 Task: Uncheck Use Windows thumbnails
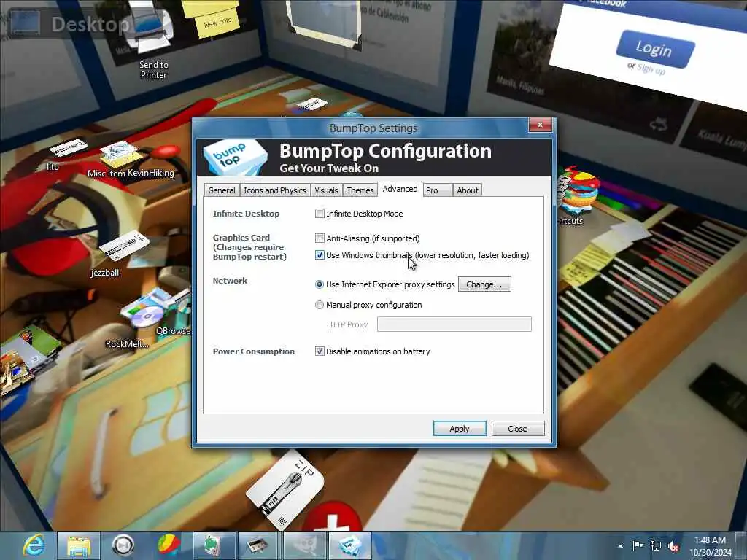tap(320, 255)
